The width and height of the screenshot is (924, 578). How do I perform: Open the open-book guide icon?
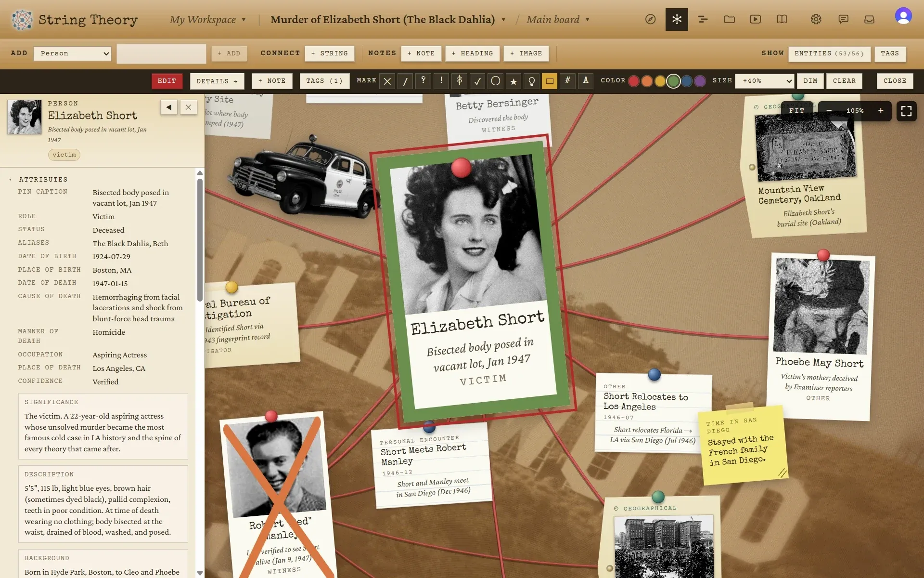(x=782, y=19)
